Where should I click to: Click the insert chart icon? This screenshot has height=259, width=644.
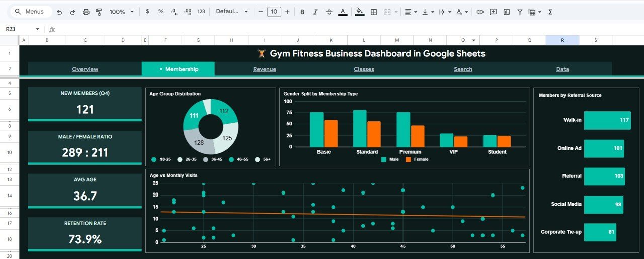coord(507,12)
